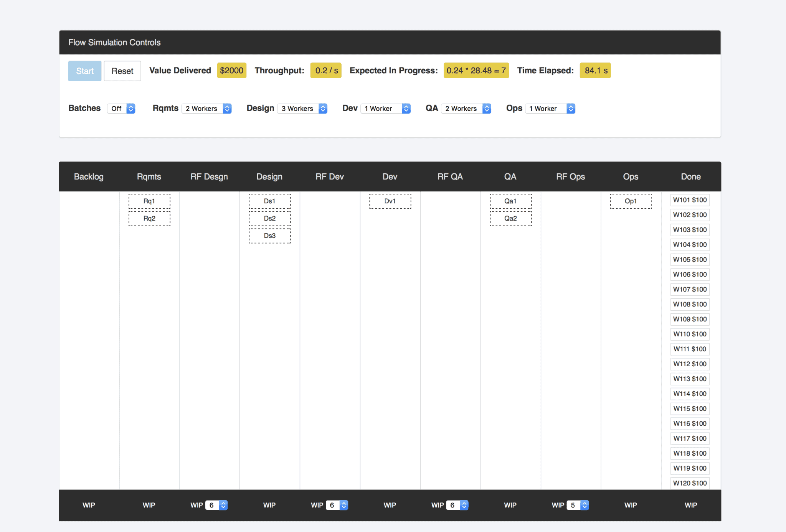786x532 pixels.
Task: Click the Dv1 developer slot
Action: tap(390, 201)
